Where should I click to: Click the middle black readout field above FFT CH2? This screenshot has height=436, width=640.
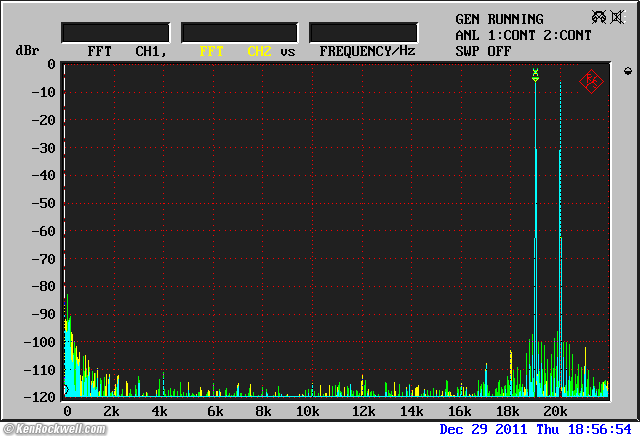click(240, 33)
